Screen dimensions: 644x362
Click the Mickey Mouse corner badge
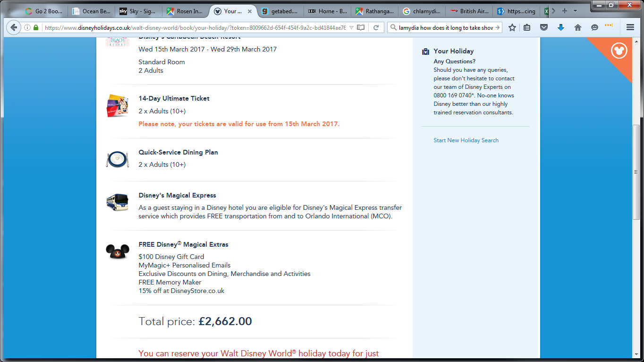[619, 51]
